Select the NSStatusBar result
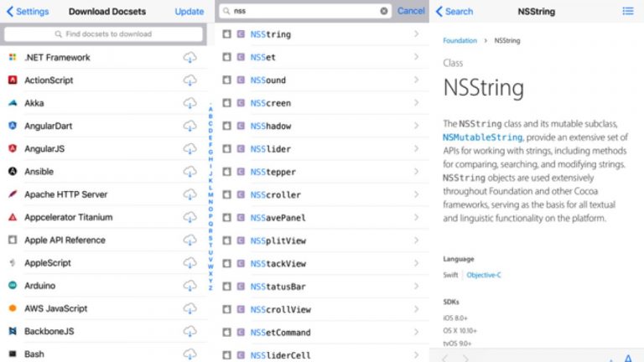644x362 pixels. click(322, 287)
